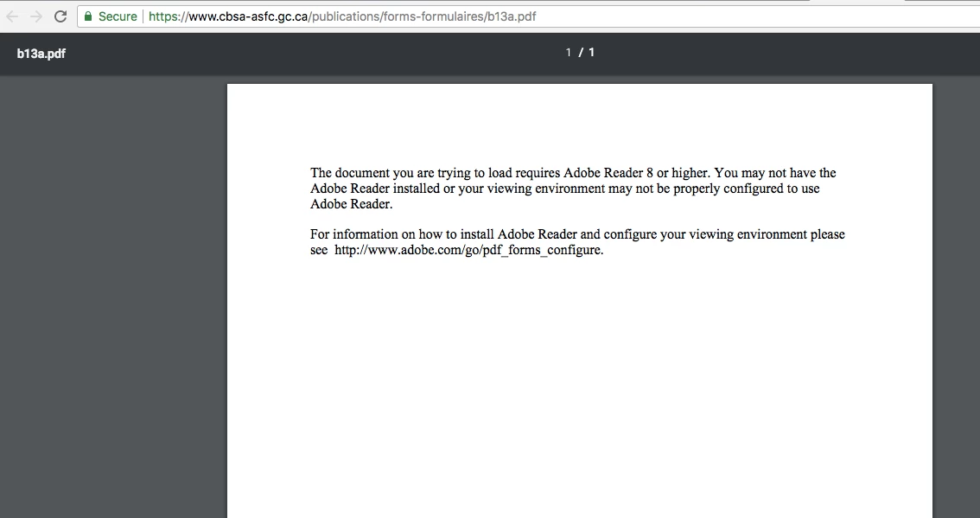Click the current page number 1 field
Viewport: 980px width, 518px height.
click(x=569, y=53)
